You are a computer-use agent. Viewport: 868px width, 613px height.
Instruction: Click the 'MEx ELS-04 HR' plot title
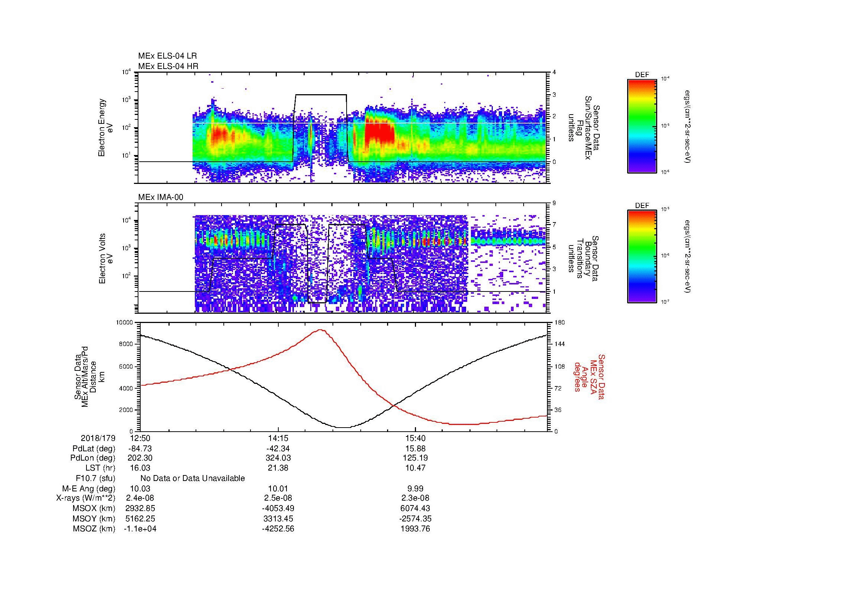168,66
